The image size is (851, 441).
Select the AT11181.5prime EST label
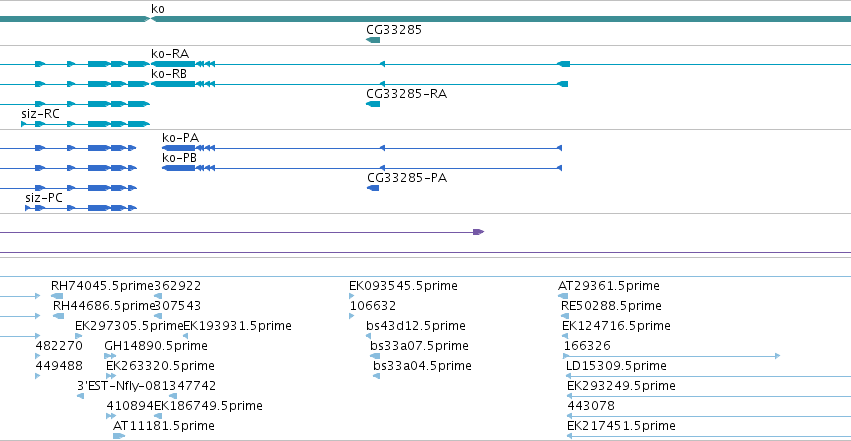163,426
